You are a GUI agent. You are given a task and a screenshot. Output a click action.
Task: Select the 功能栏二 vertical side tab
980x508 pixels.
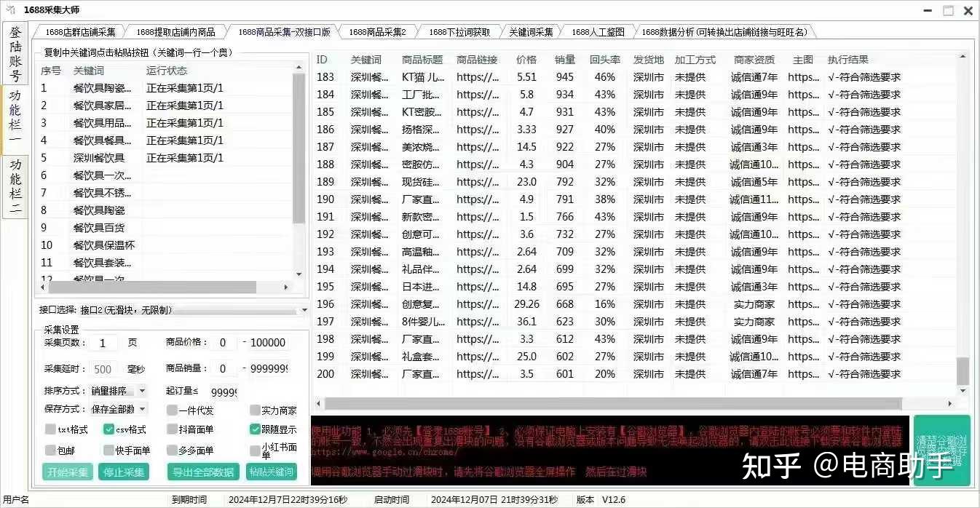[x=15, y=186]
